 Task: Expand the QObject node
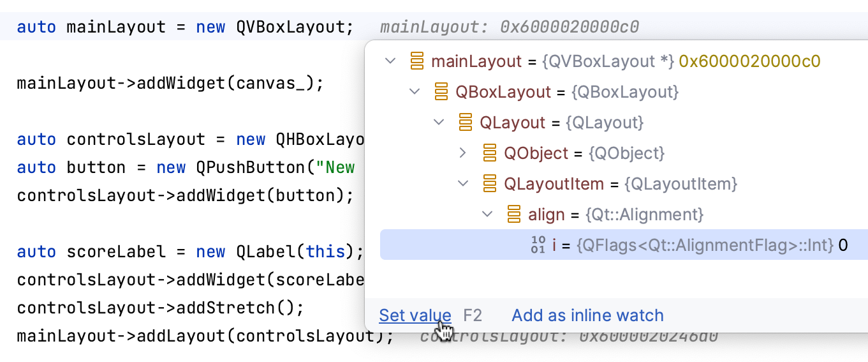(x=463, y=153)
